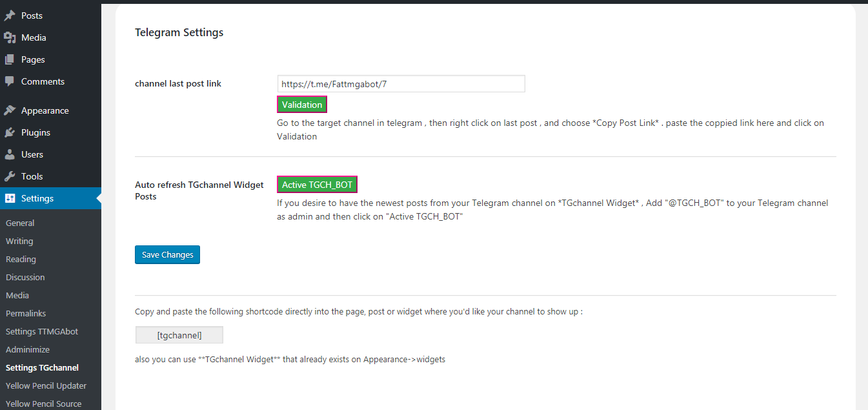Open Settings TTMGAbot submenu item
868x410 pixels.
pyautogui.click(x=42, y=331)
